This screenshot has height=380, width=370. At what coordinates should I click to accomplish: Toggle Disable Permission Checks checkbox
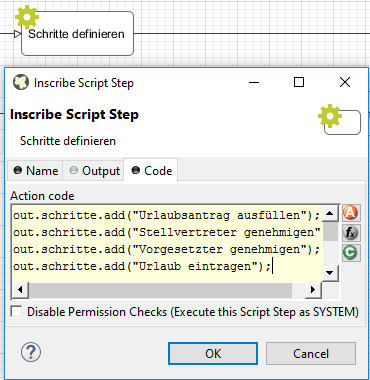point(16,312)
